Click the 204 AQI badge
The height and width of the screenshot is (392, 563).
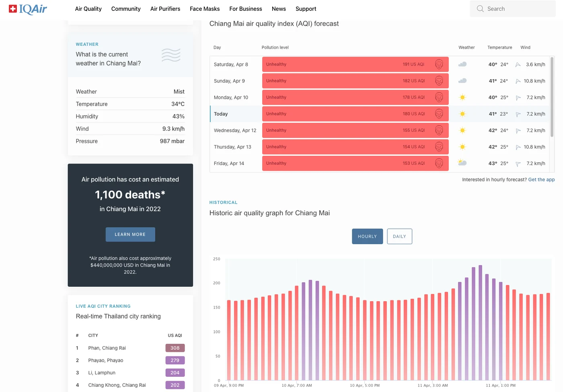tap(175, 373)
